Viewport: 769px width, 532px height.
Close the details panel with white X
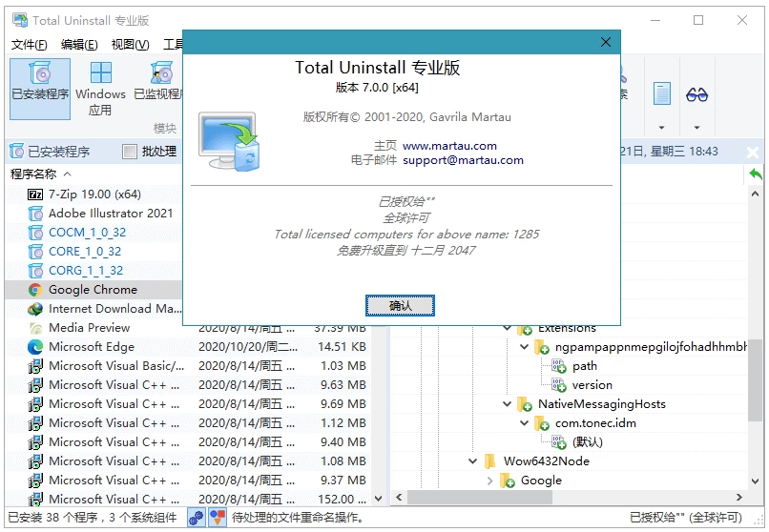tap(753, 153)
